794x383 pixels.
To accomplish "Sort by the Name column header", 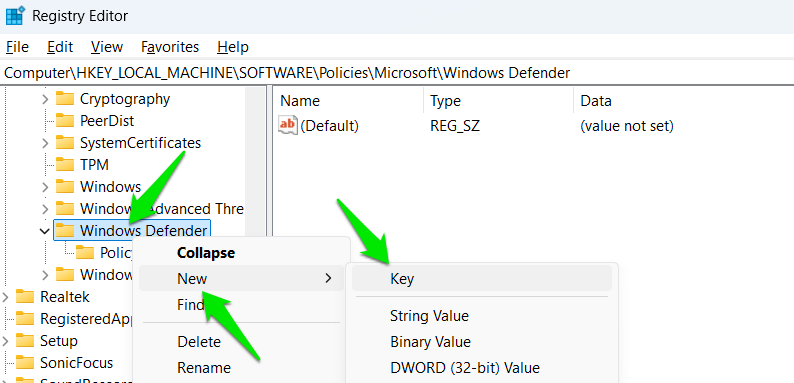I will [348, 101].
